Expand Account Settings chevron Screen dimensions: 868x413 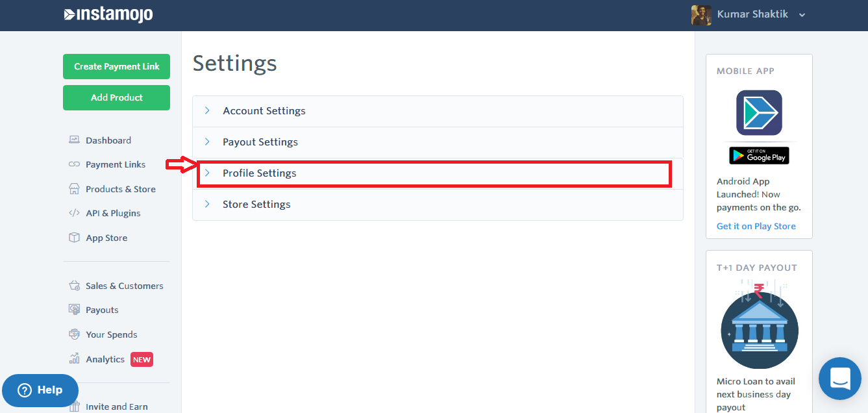(x=207, y=110)
